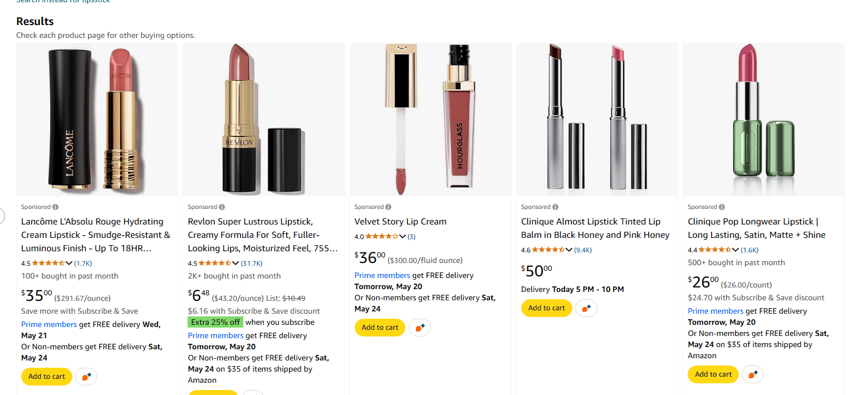This screenshot has width=868, height=395.
Task: Click Sponsored info icon on Lancôme listing
Action: 56,207
